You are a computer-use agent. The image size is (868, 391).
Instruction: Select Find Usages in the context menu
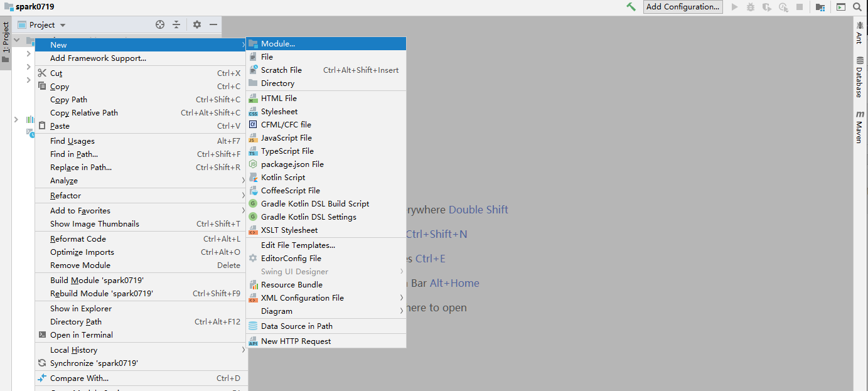coord(141,141)
